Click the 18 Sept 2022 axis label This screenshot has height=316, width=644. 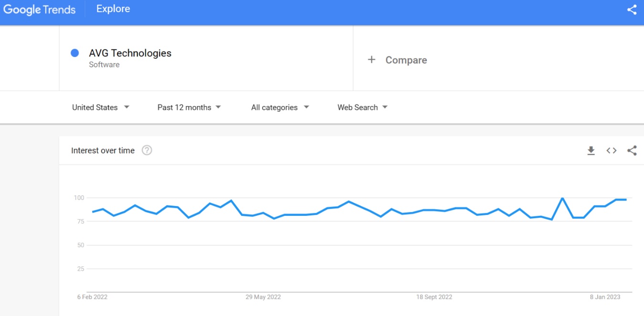(434, 297)
